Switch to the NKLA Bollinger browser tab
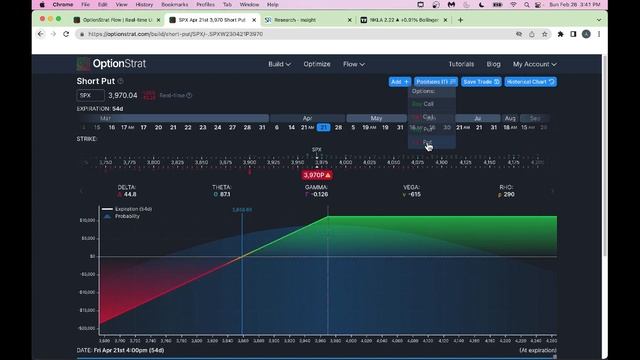This screenshot has height=360, width=640. point(403,20)
